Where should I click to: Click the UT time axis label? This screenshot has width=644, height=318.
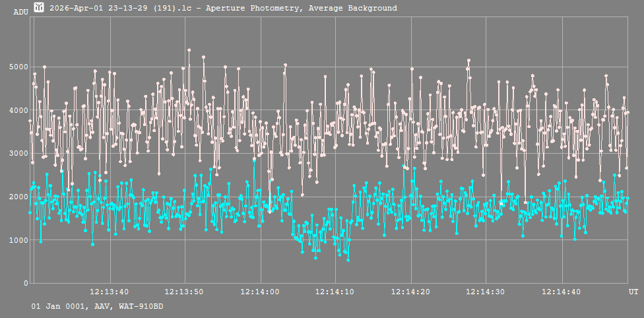click(633, 291)
